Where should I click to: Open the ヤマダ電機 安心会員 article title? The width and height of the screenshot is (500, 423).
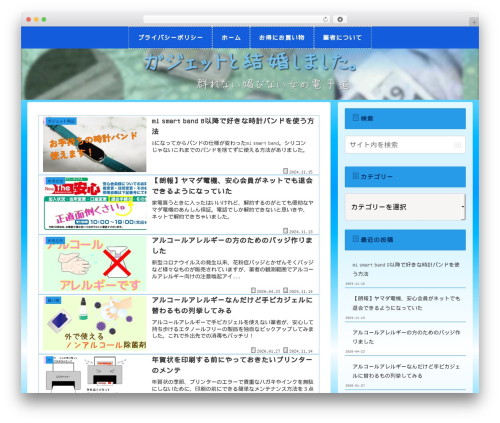[232, 186]
